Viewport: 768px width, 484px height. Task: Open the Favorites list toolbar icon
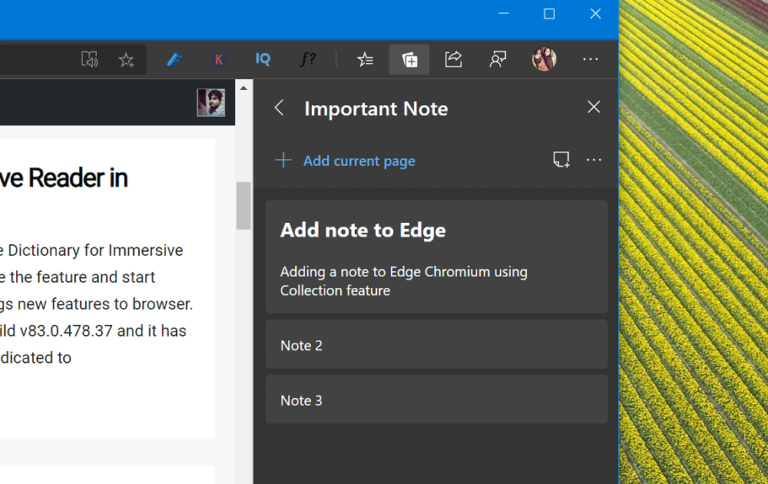tap(365, 59)
